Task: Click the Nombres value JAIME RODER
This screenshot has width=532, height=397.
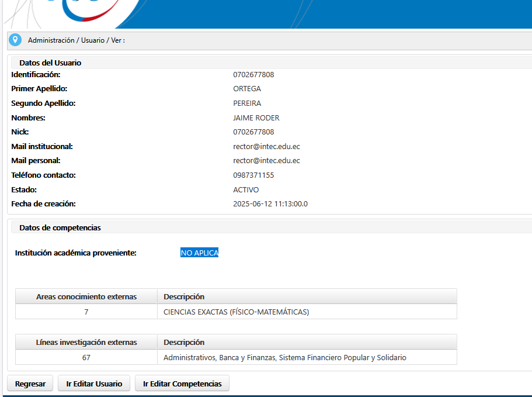Action: point(256,118)
